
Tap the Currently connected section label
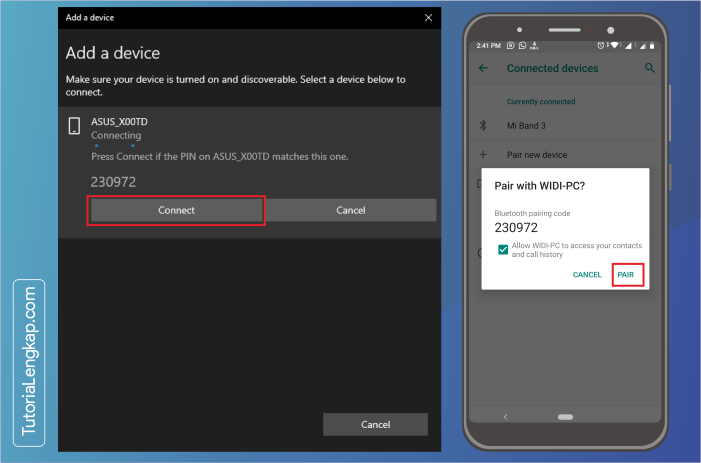pyautogui.click(x=541, y=101)
